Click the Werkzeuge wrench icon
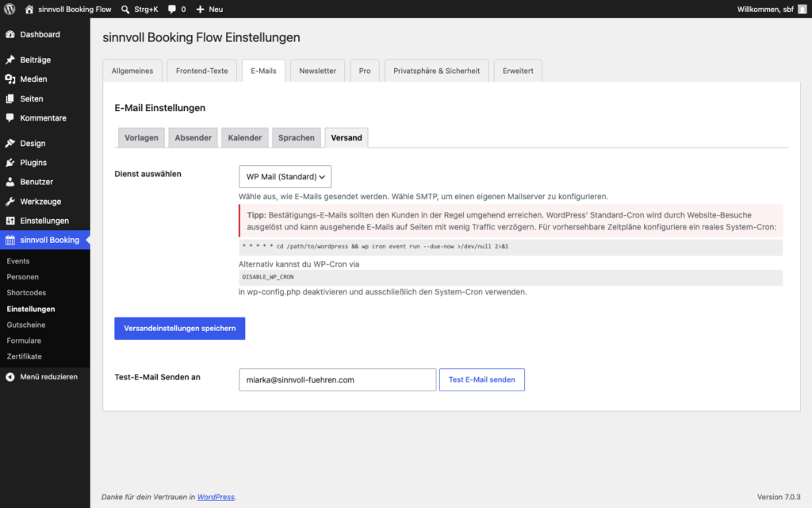812x508 pixels. pos(10,201)
